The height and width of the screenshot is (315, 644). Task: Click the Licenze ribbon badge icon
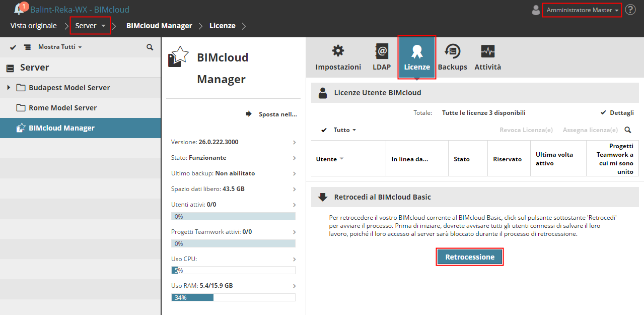tap(417, 51)
